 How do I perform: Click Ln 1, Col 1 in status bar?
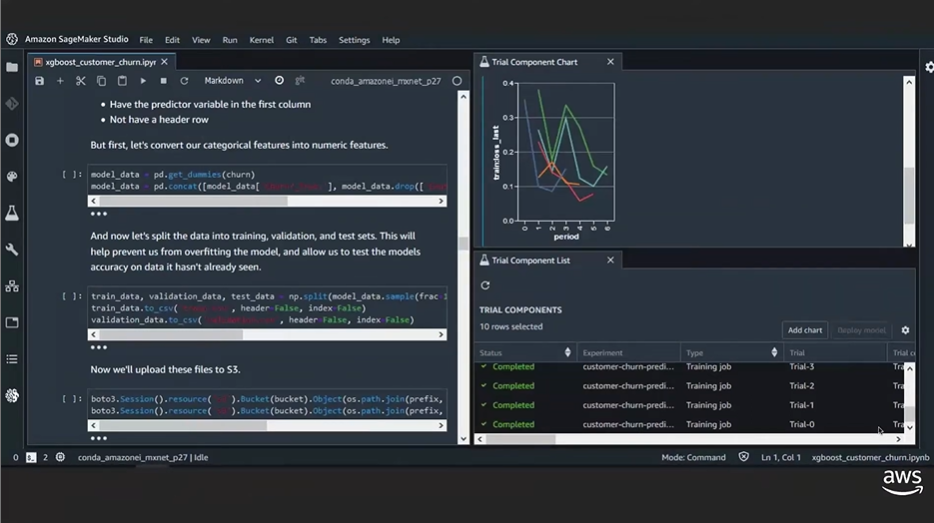pos(781,457)
